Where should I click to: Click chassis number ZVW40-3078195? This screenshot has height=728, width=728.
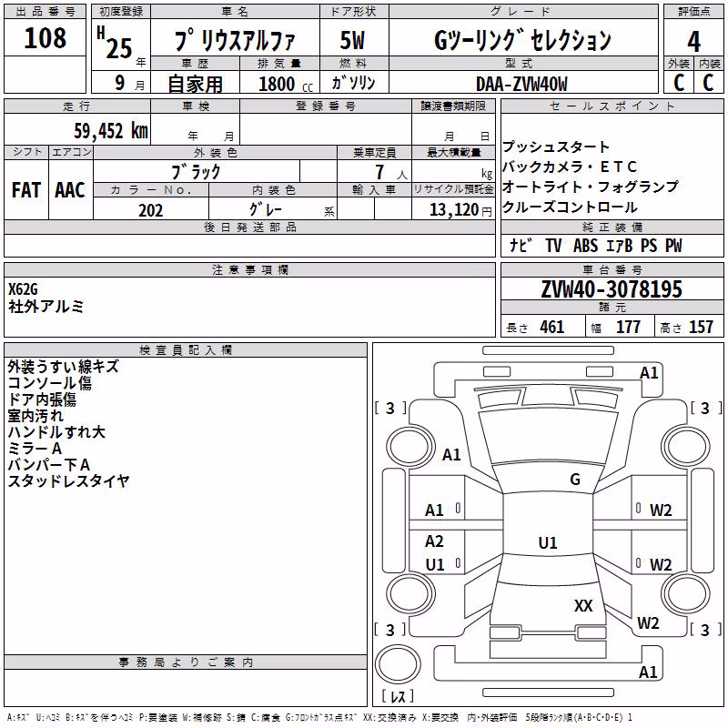point(612,289)
